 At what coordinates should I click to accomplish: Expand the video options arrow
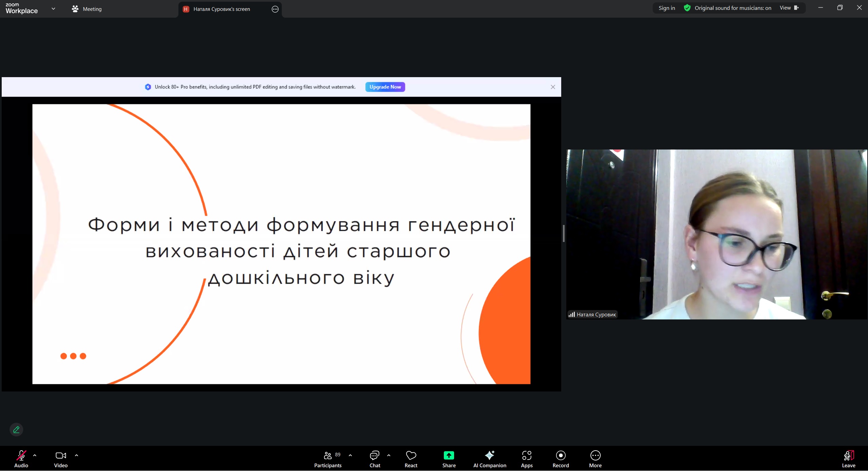[x=77, y=455]
